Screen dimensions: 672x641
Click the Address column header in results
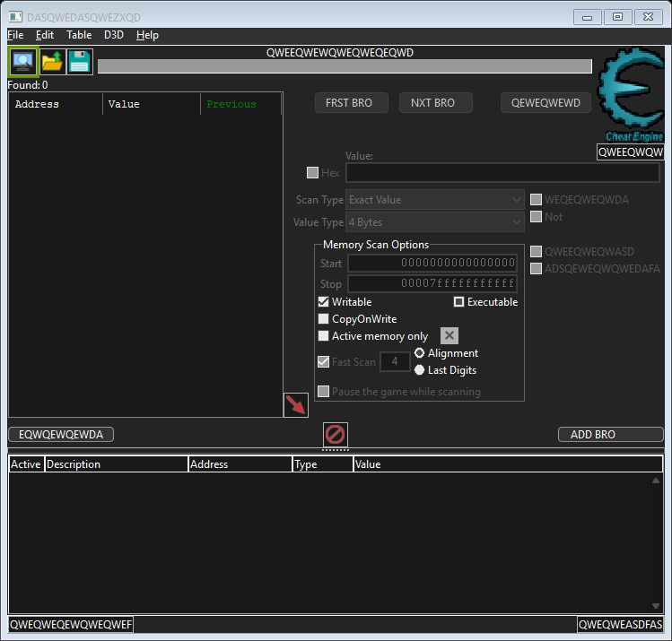pyautogui.click(x=56, y=104)
